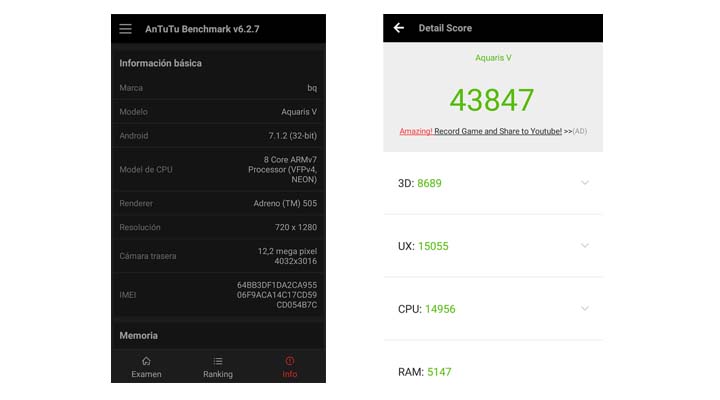Viewport: 720px width, 400px height.
Task: Select the Android 7.1.2 (32-bit) row
Action: click(218, 135)
